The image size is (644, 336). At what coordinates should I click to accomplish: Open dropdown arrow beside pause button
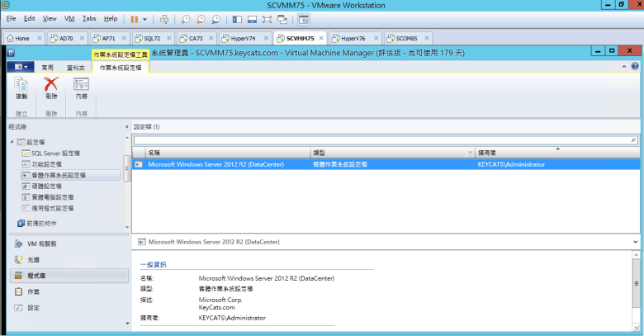click(x=145, y=18)
